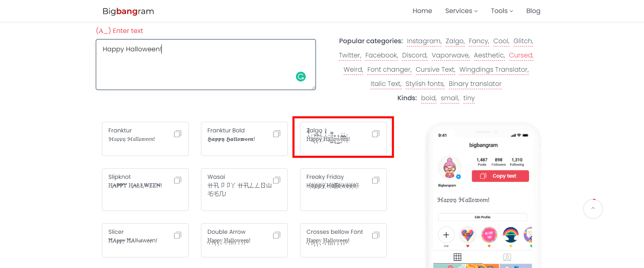Viewport: 644px width, 268px height.
Task: Expand the Services dropdown menu
Action: (461, 11)
